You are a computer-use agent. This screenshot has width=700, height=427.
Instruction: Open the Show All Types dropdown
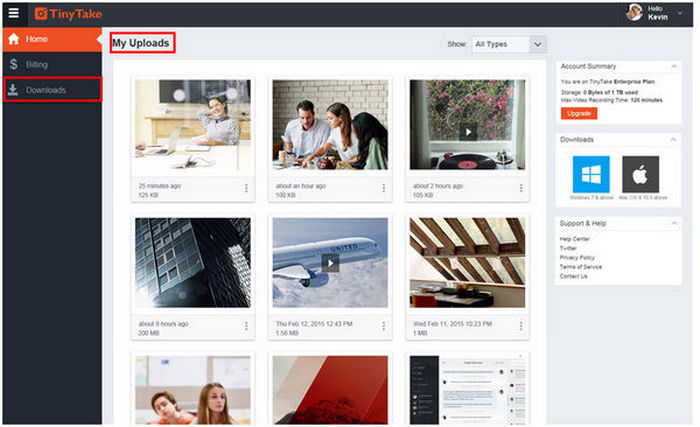510,44
